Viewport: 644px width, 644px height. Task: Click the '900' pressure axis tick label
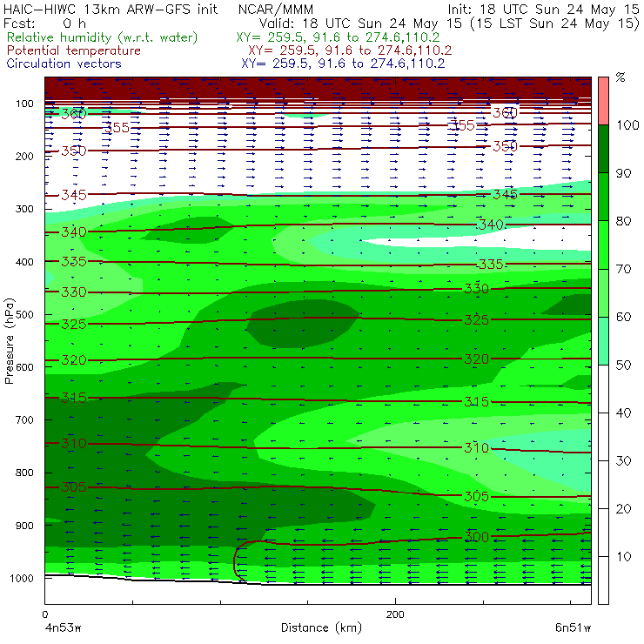pos(24,526)
